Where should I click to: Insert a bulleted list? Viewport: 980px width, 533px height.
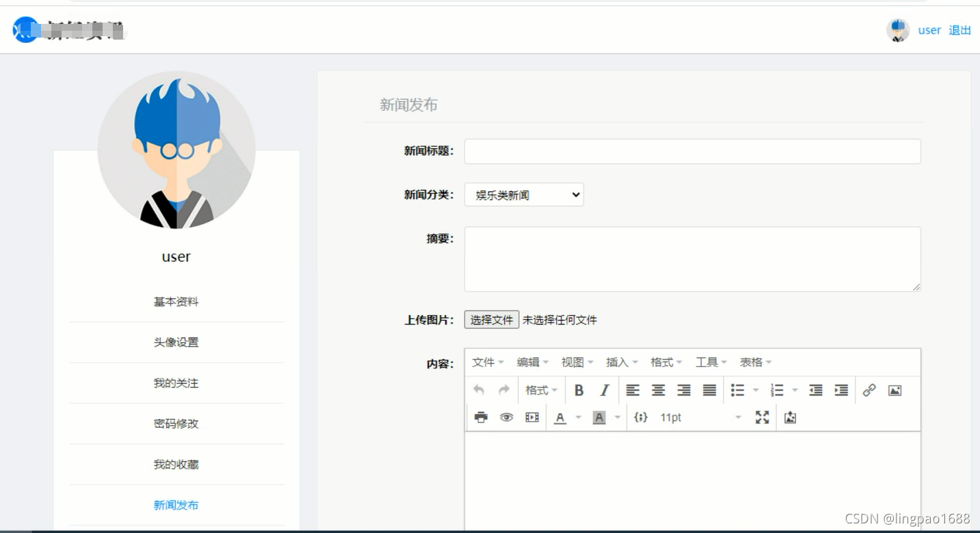coord(737,390)
